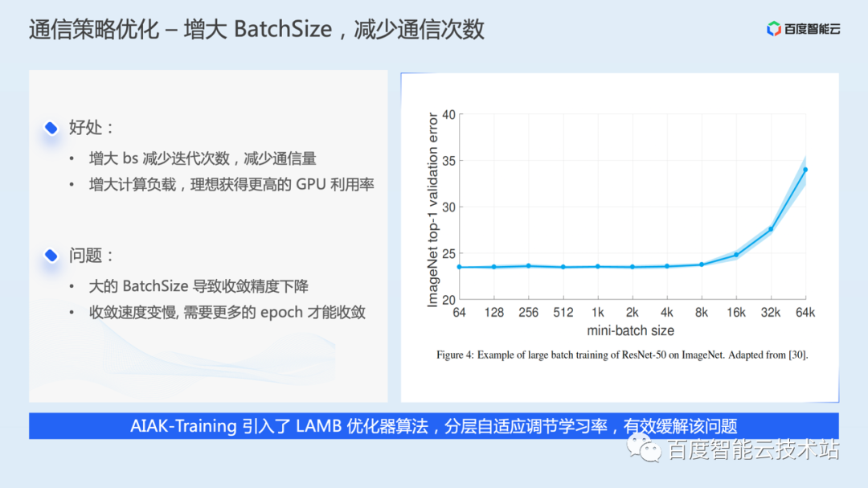Click the line 大的 BatchSize 导致收敛精度下降
Image resolution: width=868 pixels, height=488 pixels.
coord(199,286)
